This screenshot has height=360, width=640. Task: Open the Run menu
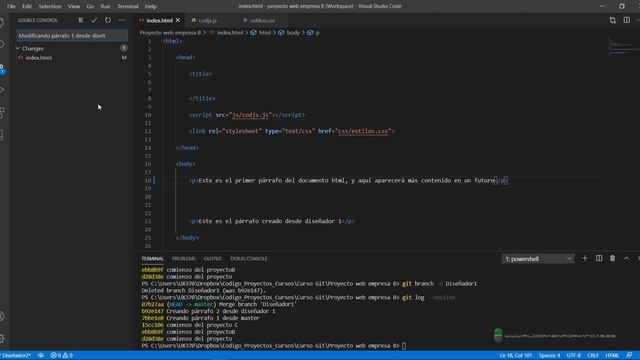(105, 6)
